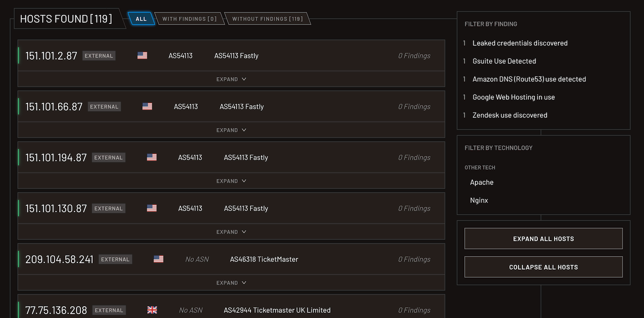Click US flag icon for host 151.101.130.87
Screen dimensions: 644x318
(x=152, y=208)
